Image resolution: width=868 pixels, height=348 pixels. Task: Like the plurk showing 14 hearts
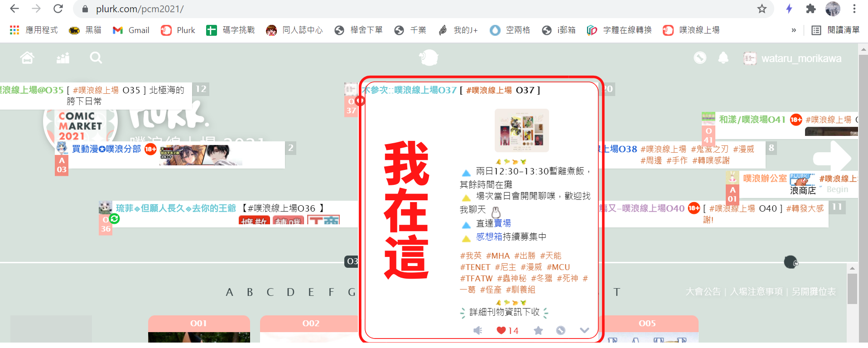(507, 331)
